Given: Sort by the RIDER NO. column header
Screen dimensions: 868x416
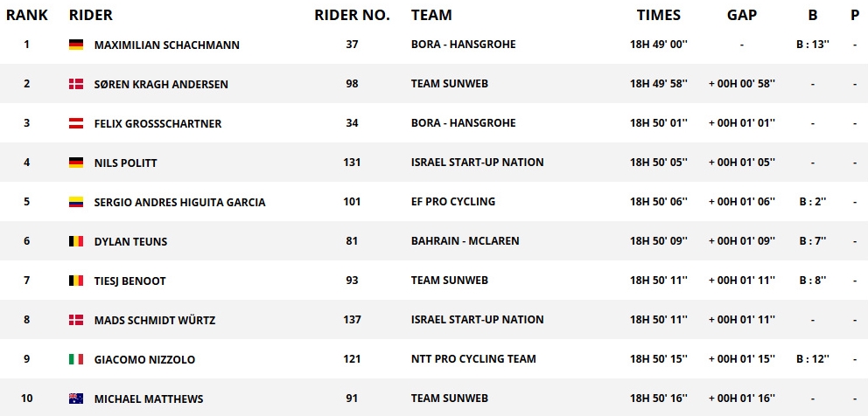Looking at the screenshot, I should (352, 16).
